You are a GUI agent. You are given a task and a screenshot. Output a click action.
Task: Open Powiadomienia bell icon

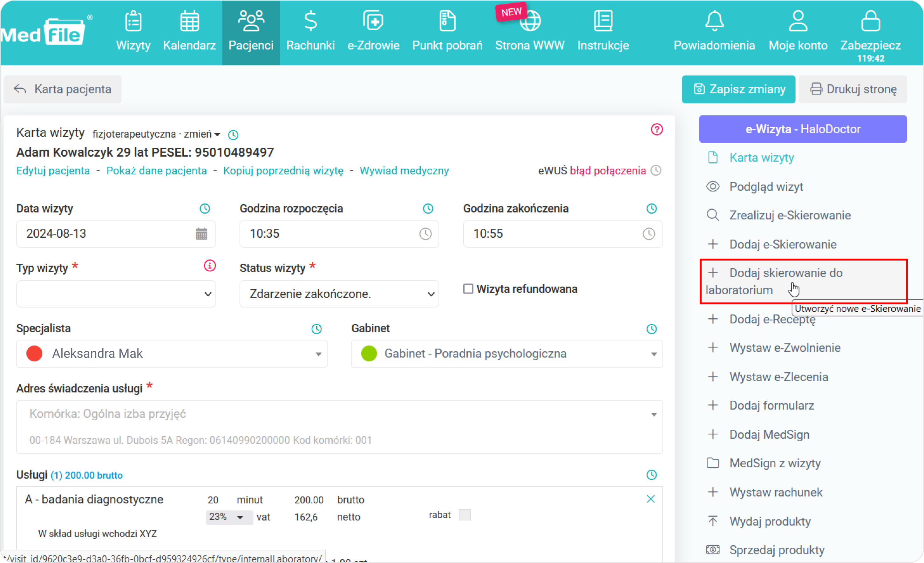[714, 21]
